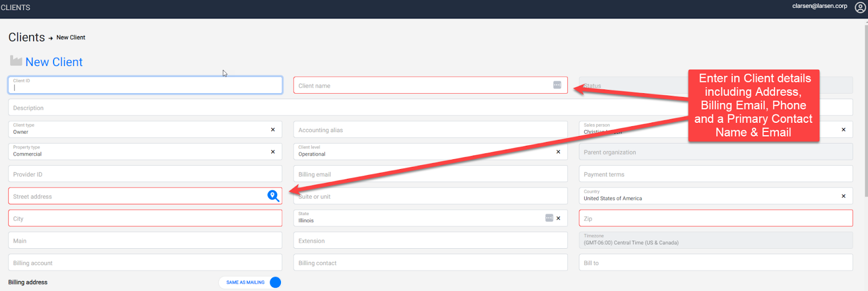Viewport: 868px width, 291px height.
Task: Click the clarsen@larsen.corp account label
Action: [x=819, y=6]
